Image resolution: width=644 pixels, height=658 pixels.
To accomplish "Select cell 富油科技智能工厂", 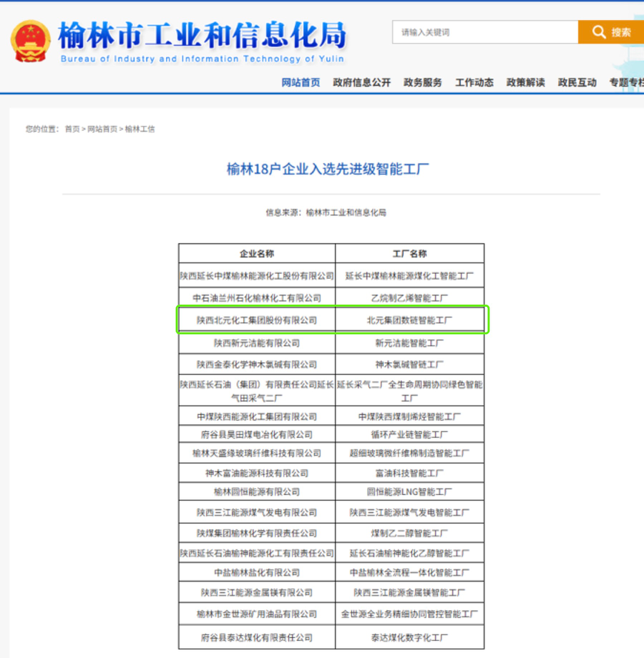I will (410, 473).
